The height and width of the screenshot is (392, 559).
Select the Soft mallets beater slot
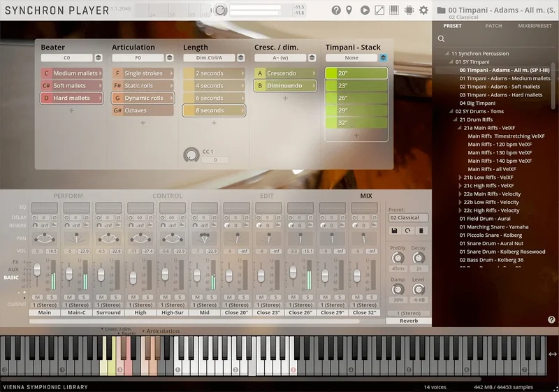click(x=72, y=85)
